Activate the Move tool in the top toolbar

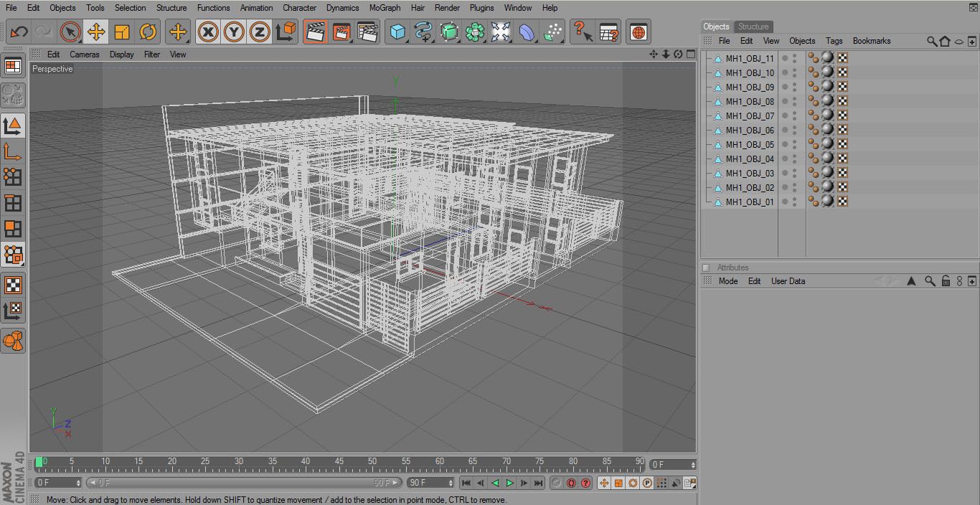tap(96, 32)
